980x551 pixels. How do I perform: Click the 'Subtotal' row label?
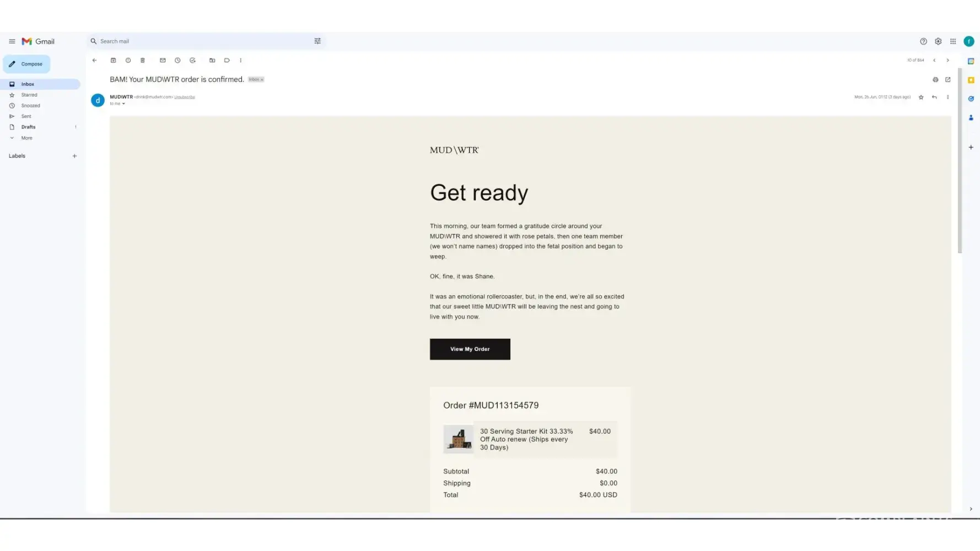click(x=456, y=472)
